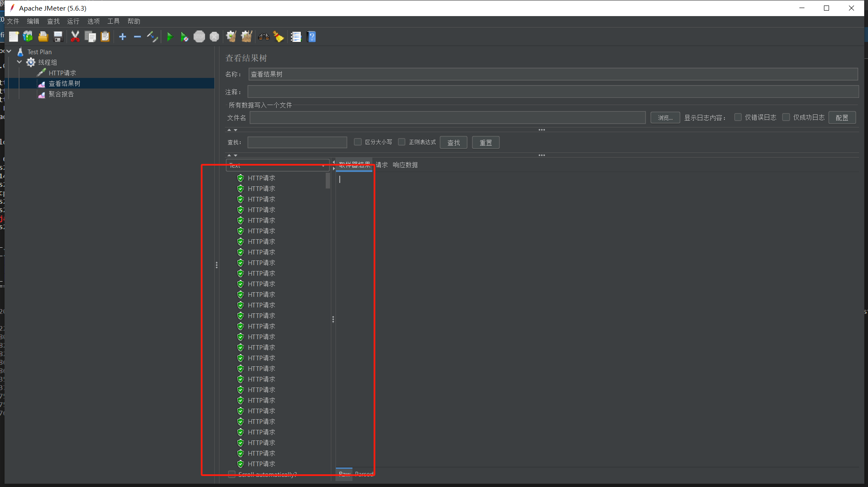Image resolution: width=868 pixels, height=487 pixels.
Task: Select the 线程组 thread group node
Action: coord(47,62)
